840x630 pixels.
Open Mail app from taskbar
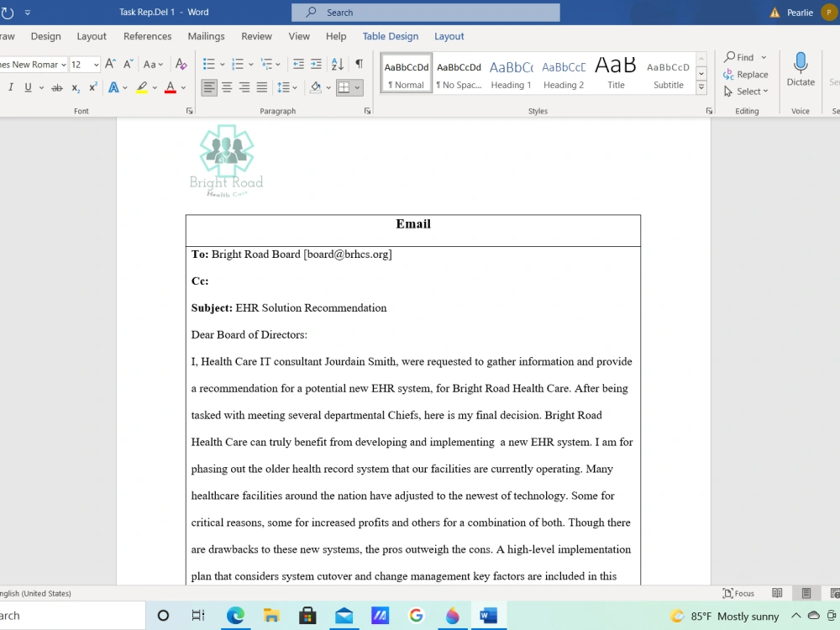344,616
